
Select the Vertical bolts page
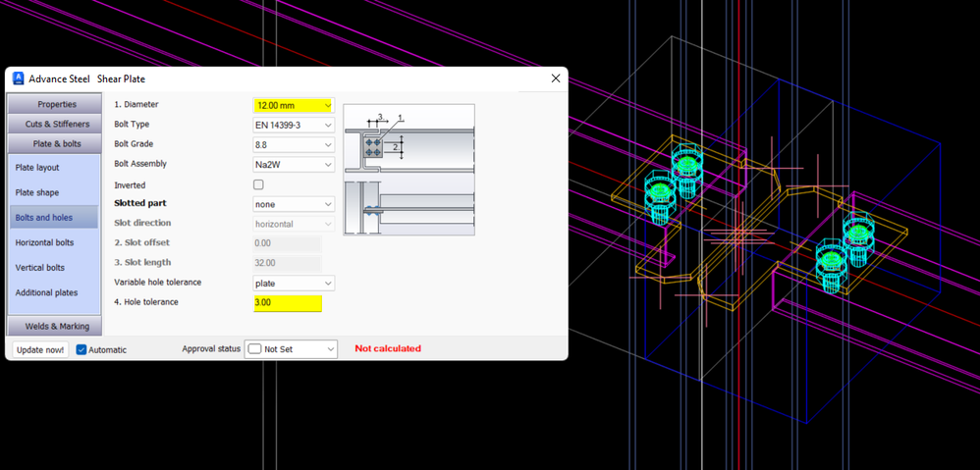[x=54, y=267]
